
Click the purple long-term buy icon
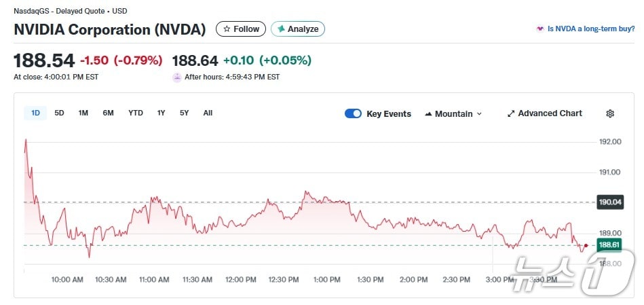pos(540,29)
